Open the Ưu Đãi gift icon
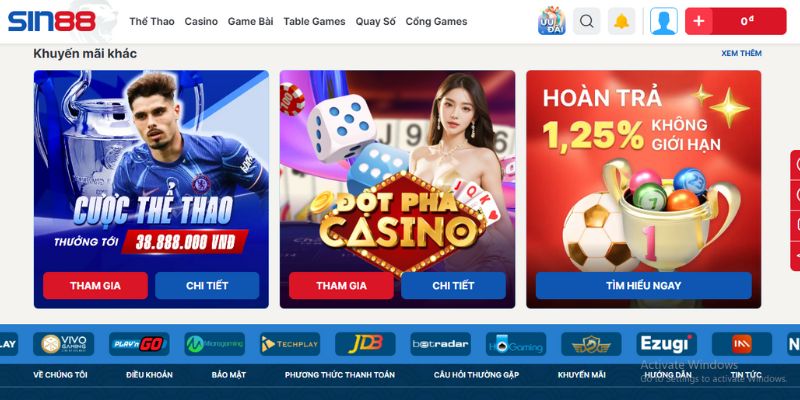 552,21
